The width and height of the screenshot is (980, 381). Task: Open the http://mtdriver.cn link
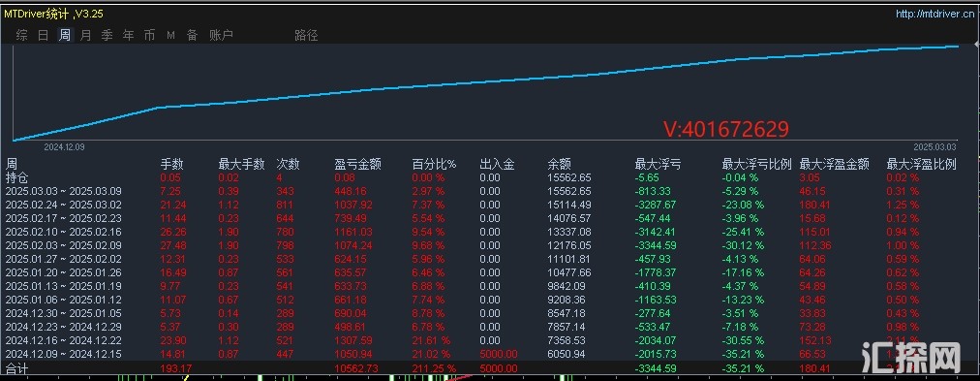[935, 15]
